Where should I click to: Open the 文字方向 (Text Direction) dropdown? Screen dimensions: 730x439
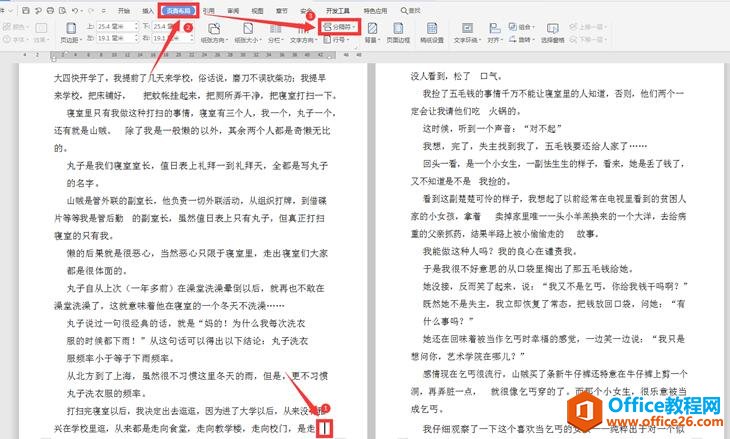pos(303,33)
